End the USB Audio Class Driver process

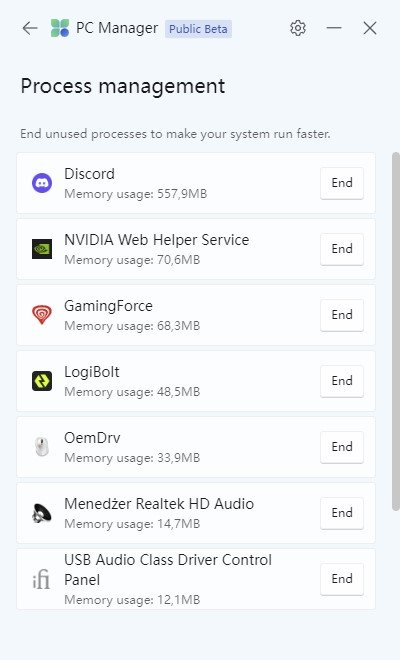pyautogui.click(x=342, y=579)
